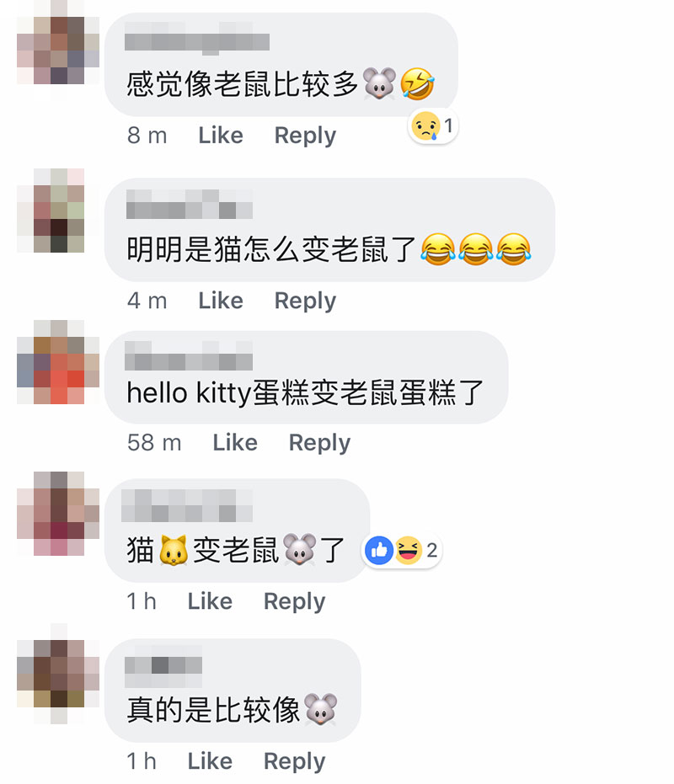Image resolution: width=674 pixels, height=784 pixels.
Task: Reply to the 58 m comment
Action: (x=320, y=443)
